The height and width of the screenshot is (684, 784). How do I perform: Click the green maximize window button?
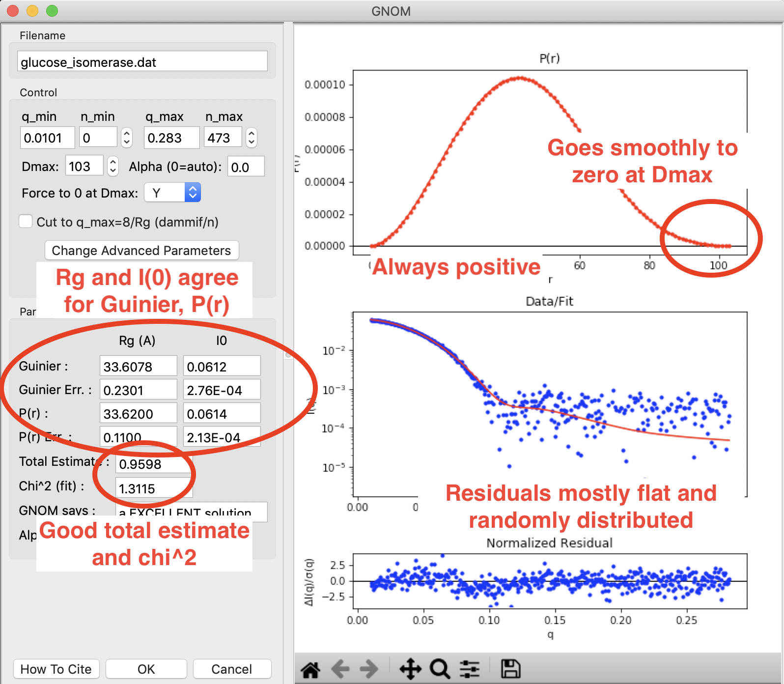(x=52, y=10)
